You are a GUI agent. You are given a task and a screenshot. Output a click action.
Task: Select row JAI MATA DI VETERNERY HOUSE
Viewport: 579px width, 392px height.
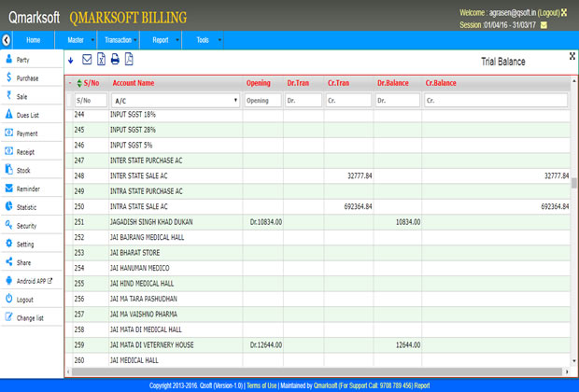coord(318,344)
